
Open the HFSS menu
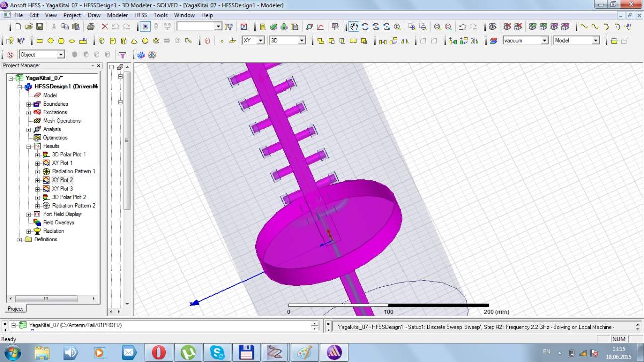pos(140,15)
